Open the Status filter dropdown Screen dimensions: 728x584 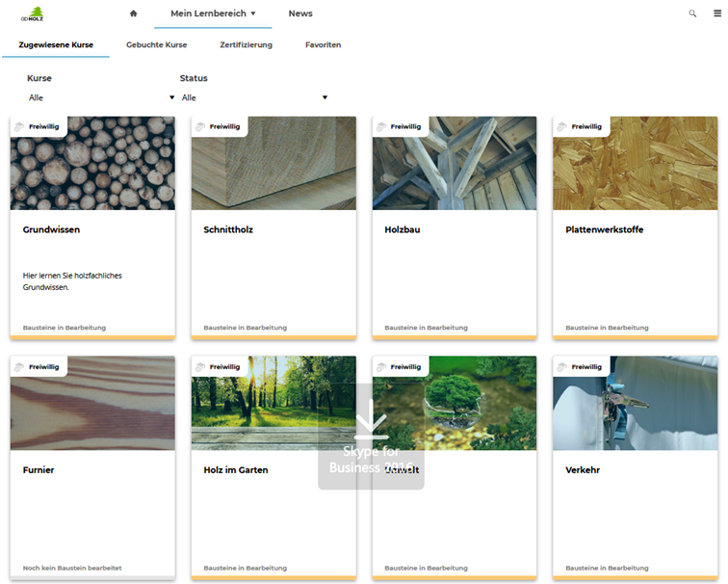[254, 97]
